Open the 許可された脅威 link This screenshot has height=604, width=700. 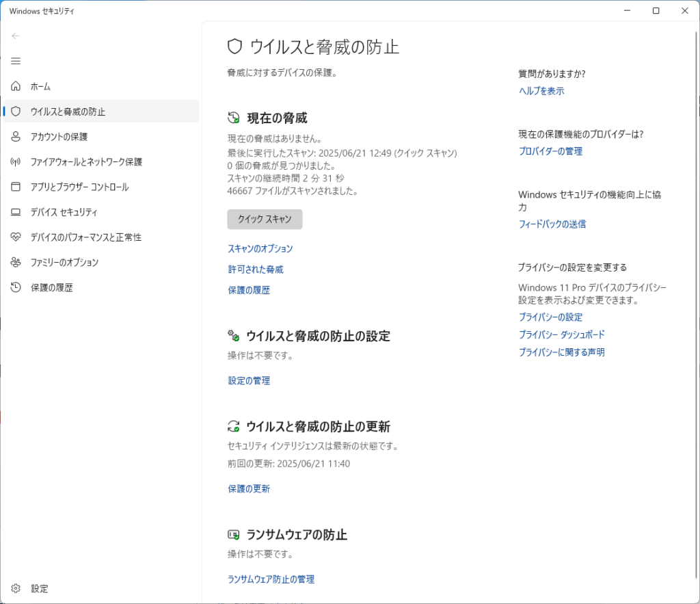pos(255,270)
